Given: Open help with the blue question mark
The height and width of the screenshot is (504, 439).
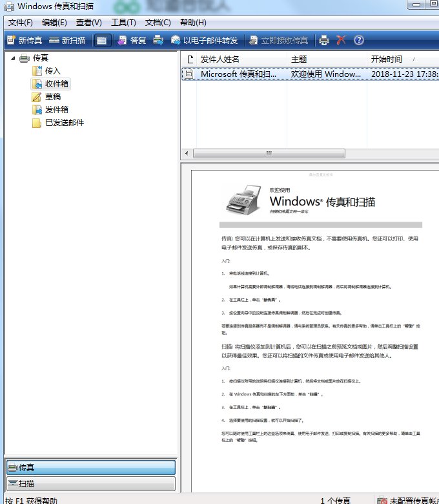Looking at the screenshot, I should click(x=359, y=40).
